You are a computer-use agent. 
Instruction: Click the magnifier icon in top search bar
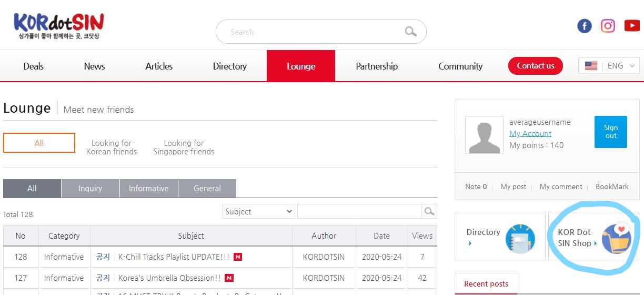[411, 32]
